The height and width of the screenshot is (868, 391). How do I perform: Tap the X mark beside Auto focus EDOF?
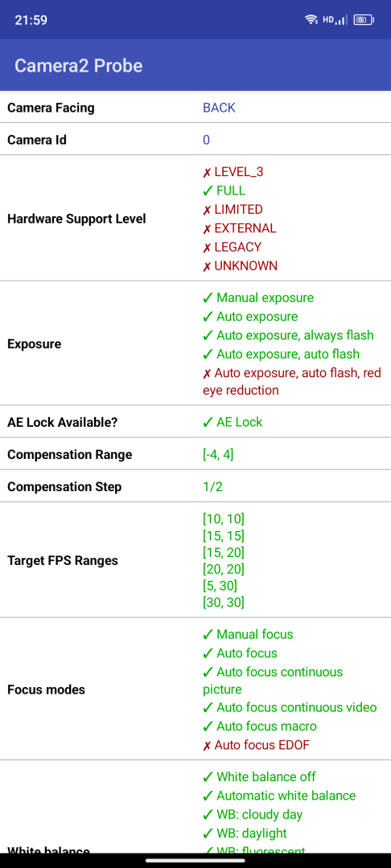(x=207, y=745)
